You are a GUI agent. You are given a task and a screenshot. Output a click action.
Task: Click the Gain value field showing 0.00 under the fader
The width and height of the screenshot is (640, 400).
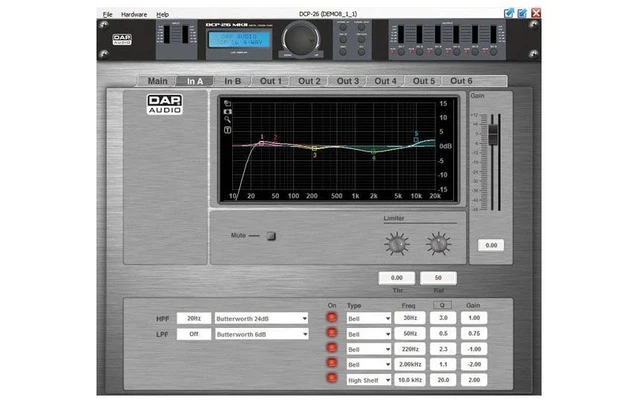tap(491, 245)
